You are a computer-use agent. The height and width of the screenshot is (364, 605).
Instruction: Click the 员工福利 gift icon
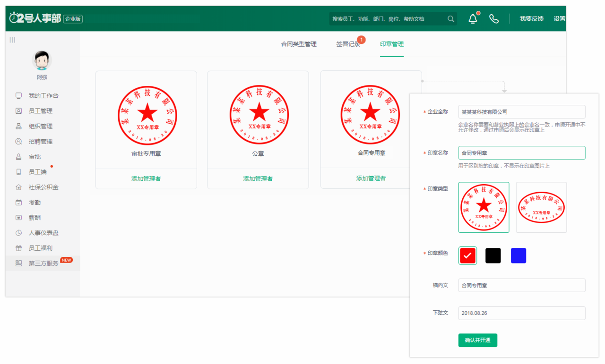(x=19, y=248)
